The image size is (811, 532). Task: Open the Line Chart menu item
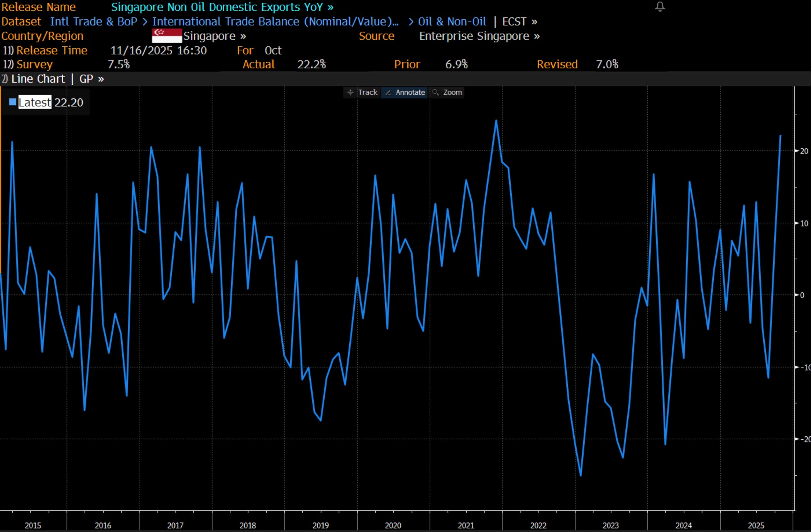click(38, 79)
